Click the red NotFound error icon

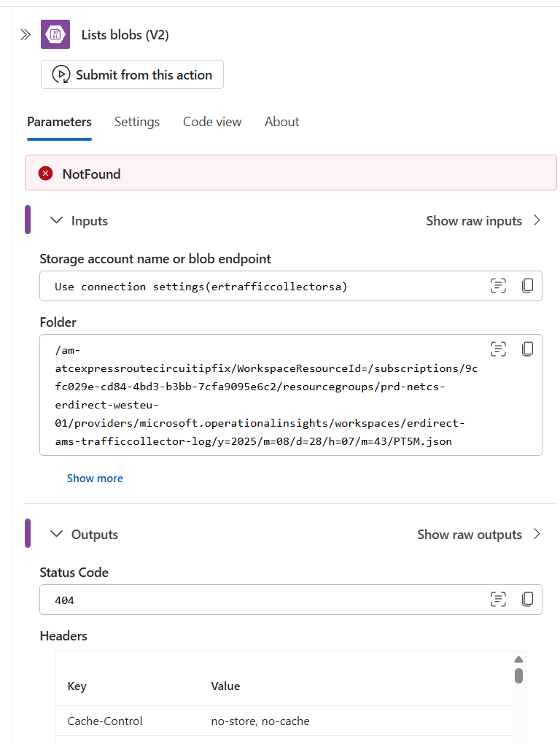click(x=46, y=174)
